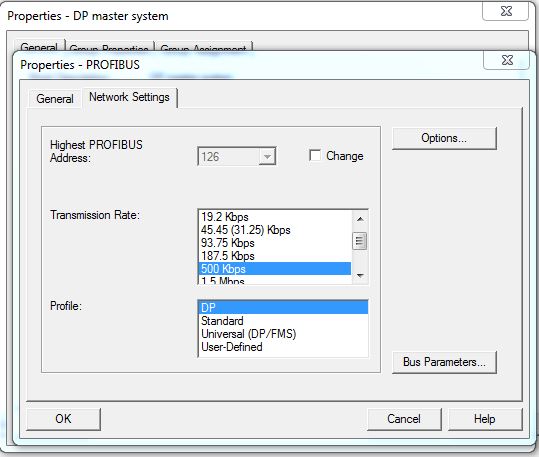Open the Options dialog
The image size is (539, 457).
coord(444,138)
